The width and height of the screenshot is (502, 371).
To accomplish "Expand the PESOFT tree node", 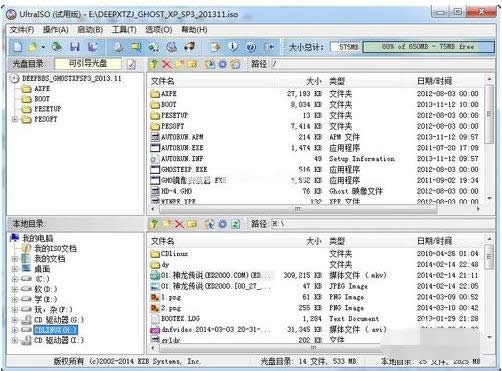I will (15, 119).
